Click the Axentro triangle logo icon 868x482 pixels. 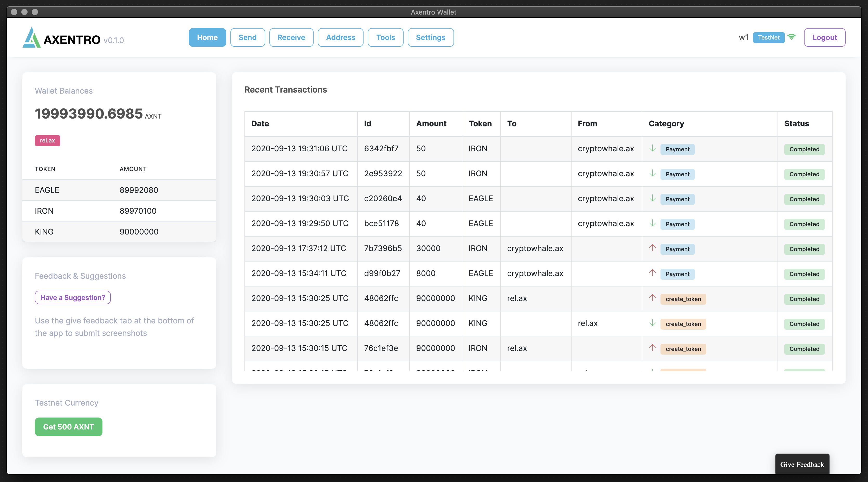click(31, 38)
